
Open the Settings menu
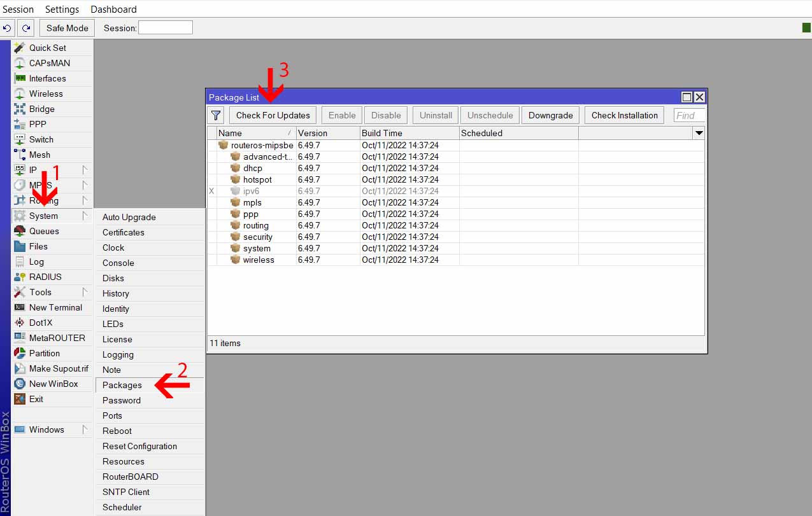pos(62,9)
